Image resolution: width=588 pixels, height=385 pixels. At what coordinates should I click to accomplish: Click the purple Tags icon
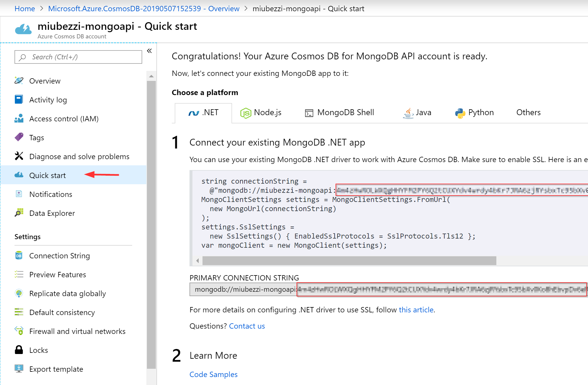(19, 137)
